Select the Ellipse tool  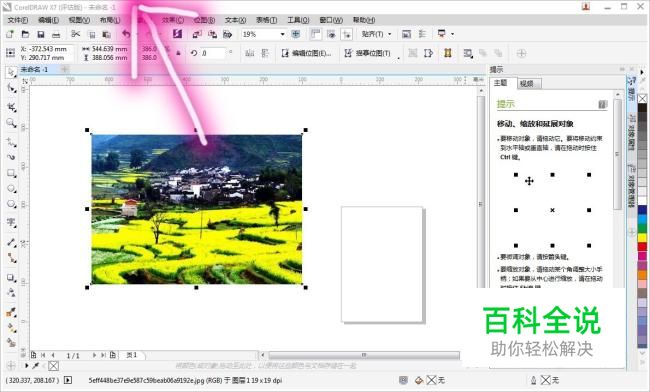(x=11, y=189)
